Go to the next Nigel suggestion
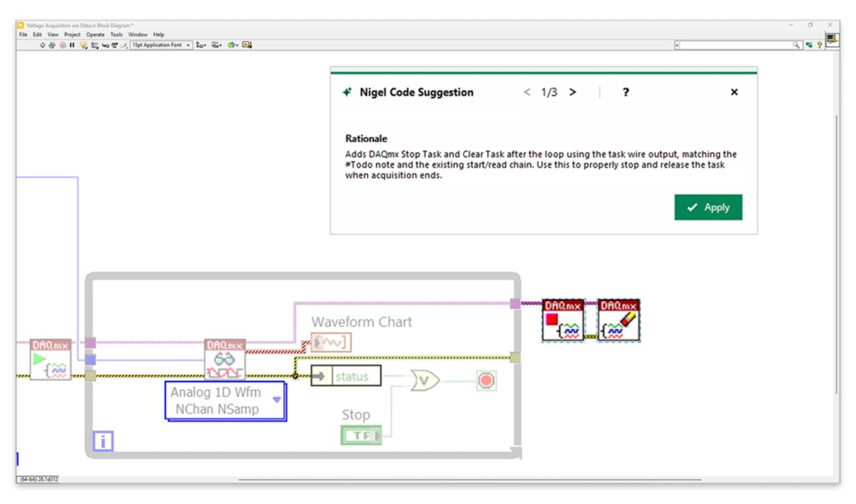 (573, 92)
